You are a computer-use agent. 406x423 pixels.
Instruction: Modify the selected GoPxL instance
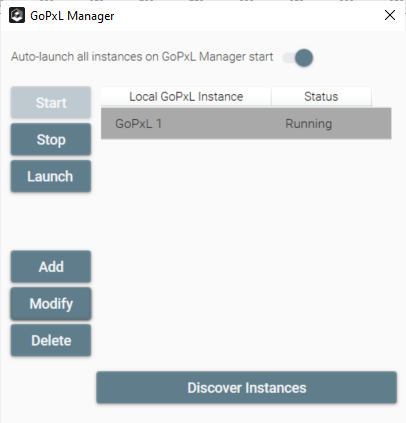point(51,304)
